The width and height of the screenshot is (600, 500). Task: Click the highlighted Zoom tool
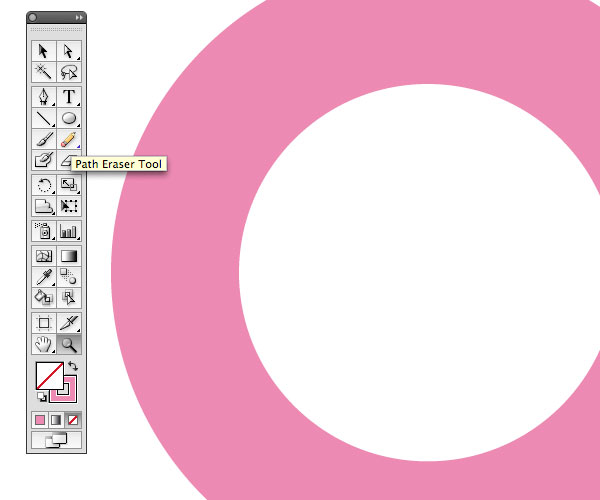69,344
